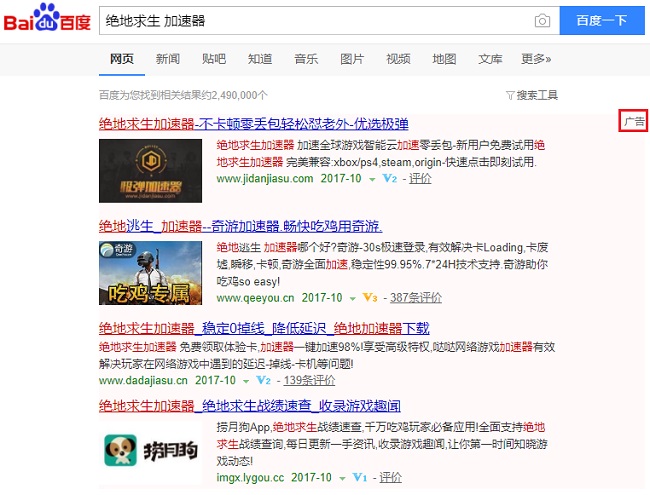The width and height of the screenshot is (650, 495).
Task: Click the search input containing 绝地求生 加速器
Action: (x=310, y=21)
